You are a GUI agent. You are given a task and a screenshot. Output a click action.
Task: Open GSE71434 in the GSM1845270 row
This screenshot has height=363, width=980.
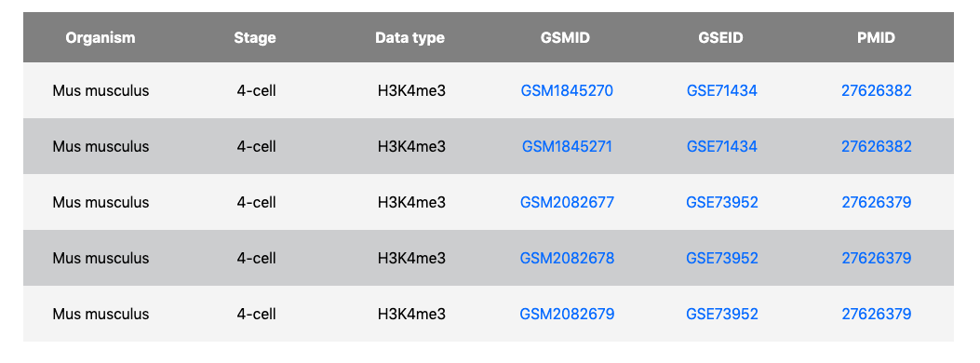(722, 90)
